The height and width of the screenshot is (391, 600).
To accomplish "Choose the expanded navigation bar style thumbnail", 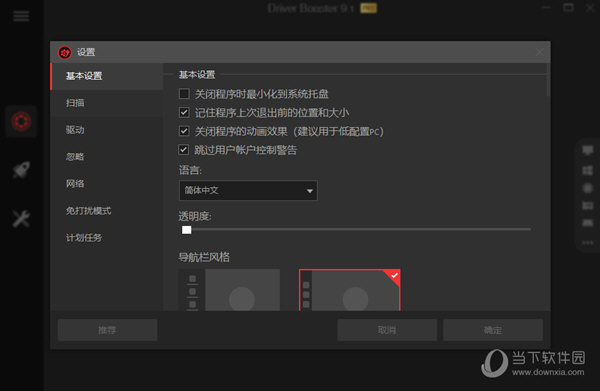I will [230, 290].
